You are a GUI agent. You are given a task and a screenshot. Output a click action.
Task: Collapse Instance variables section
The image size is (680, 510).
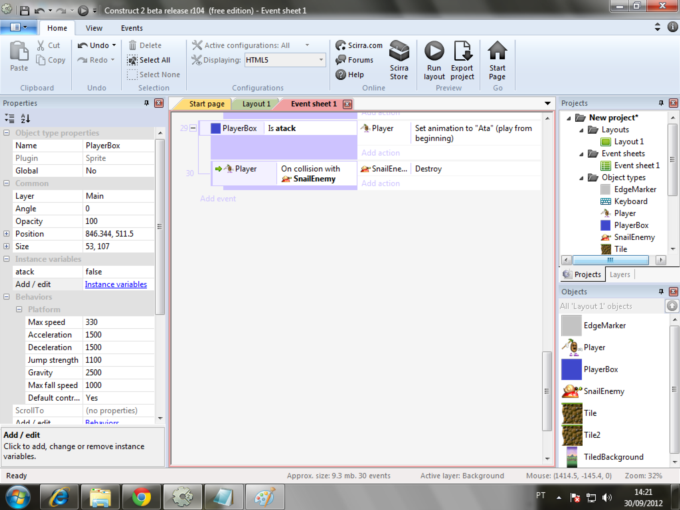coord(7,259)
